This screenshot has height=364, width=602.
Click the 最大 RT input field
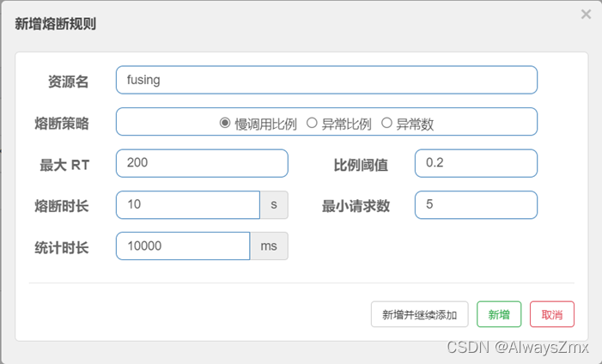(202, 163)
